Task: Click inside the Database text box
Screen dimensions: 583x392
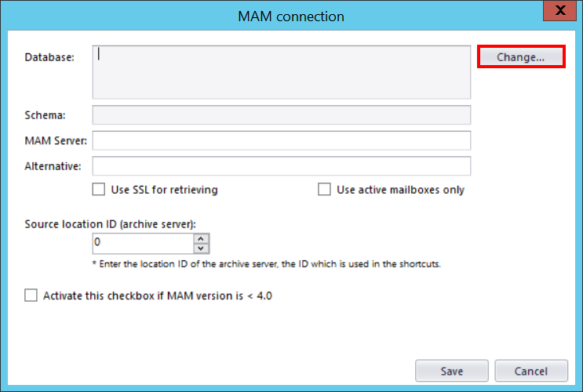Action: click(x=281, y=72)
